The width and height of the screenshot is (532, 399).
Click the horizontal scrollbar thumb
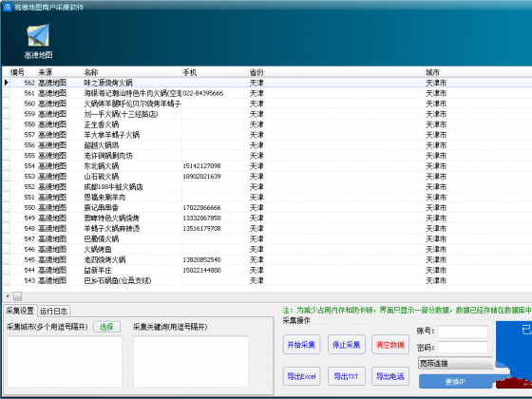click(18, 296)
